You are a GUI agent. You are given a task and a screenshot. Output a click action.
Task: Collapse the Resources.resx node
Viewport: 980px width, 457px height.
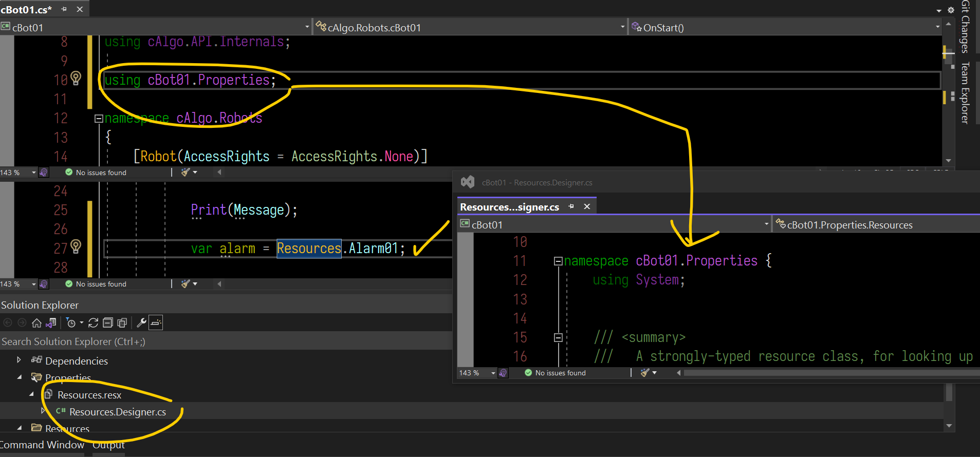click(31, 394)
